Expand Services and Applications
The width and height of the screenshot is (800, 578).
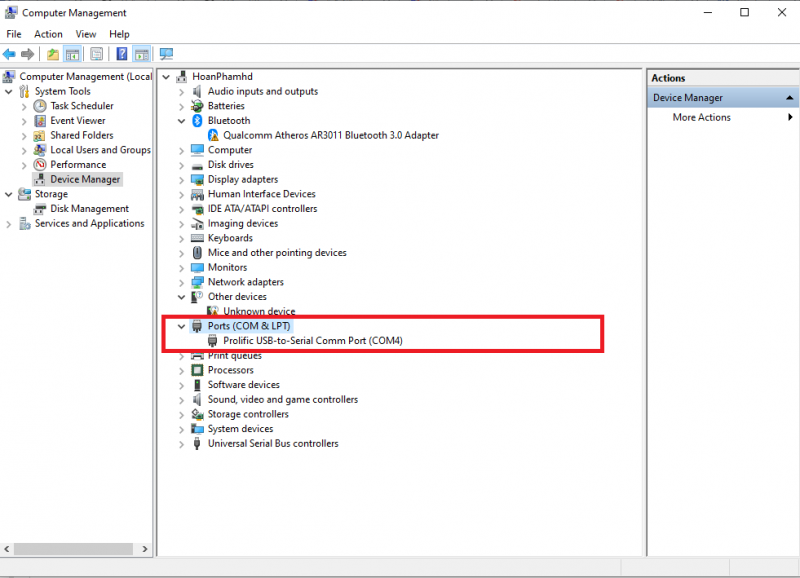tap(9, 224)
